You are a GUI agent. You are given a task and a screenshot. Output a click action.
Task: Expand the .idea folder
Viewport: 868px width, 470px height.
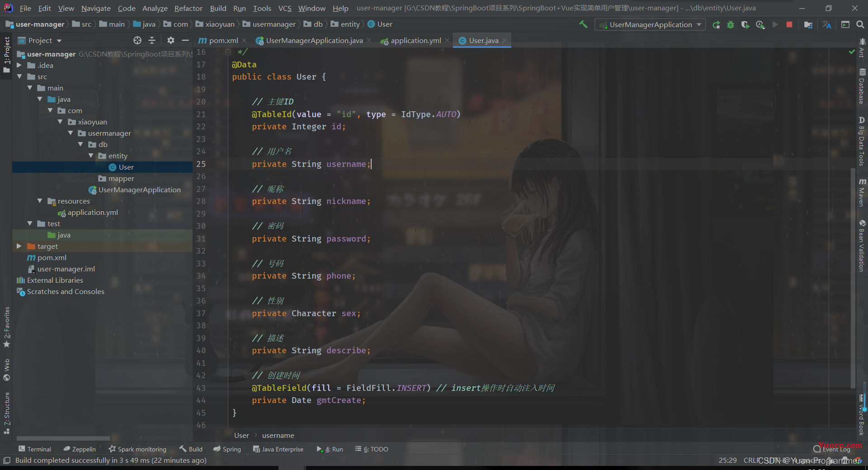19,65
